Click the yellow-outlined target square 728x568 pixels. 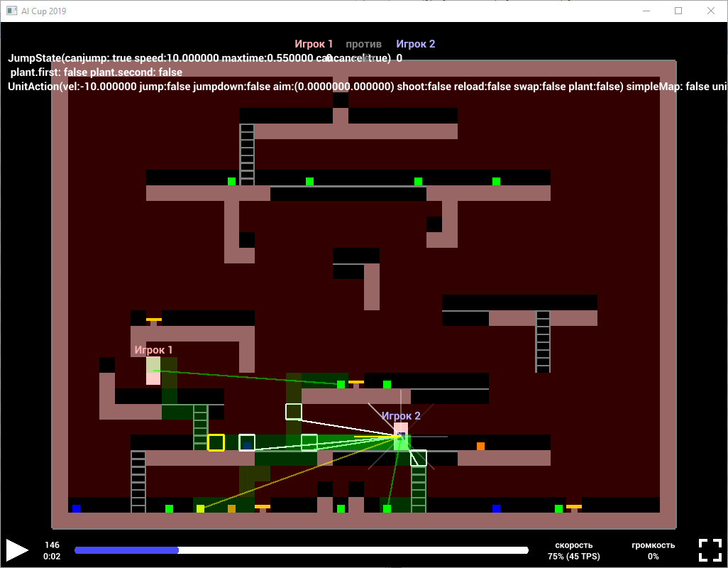(x=216, y=442)
